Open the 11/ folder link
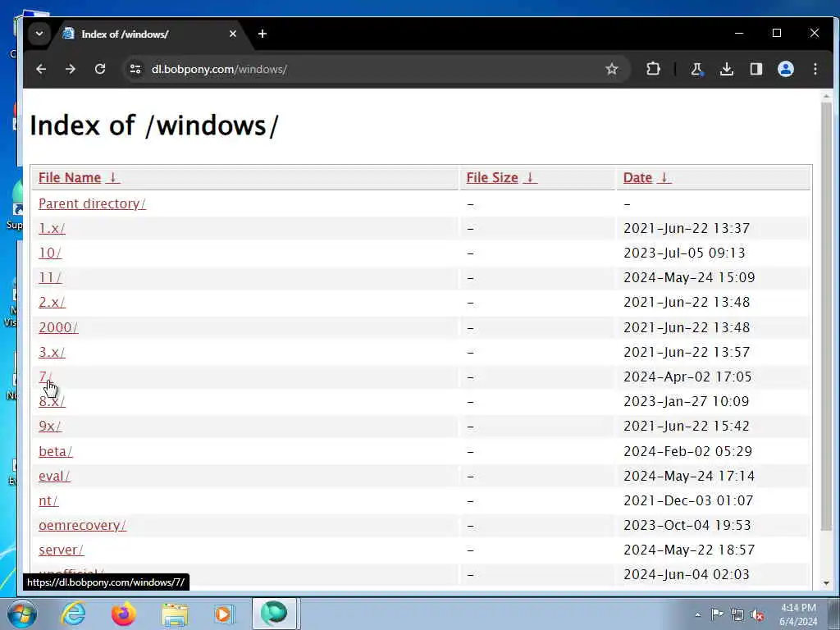 click(50, 277)
